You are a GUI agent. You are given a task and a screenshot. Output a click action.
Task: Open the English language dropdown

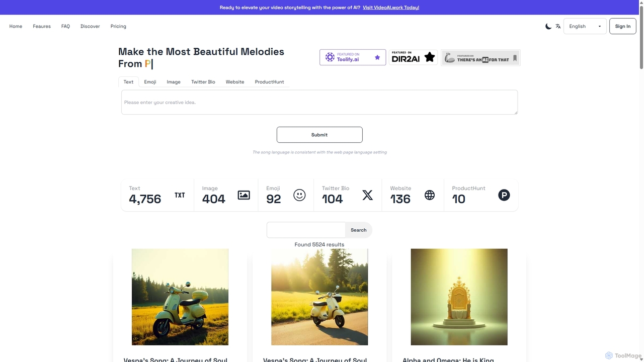tap(585, 26)
